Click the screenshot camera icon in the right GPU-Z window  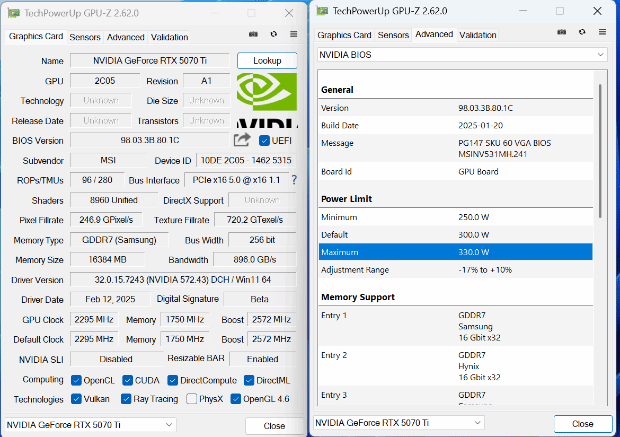(x=561, y=32)
